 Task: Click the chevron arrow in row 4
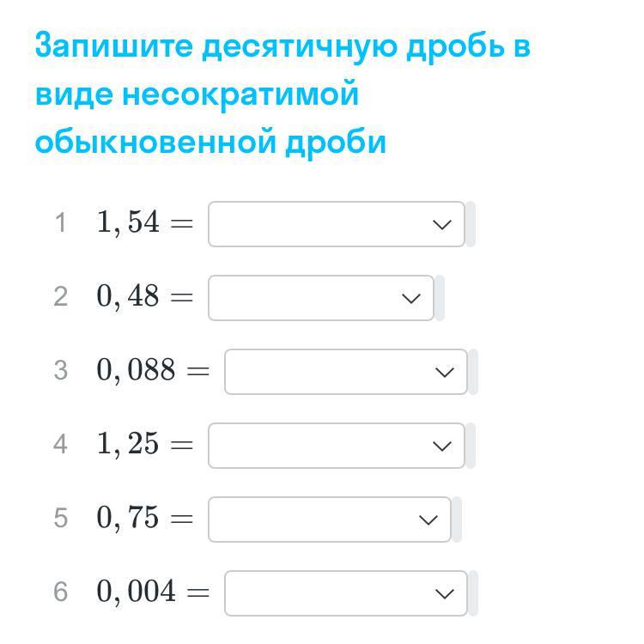point(442,447)
